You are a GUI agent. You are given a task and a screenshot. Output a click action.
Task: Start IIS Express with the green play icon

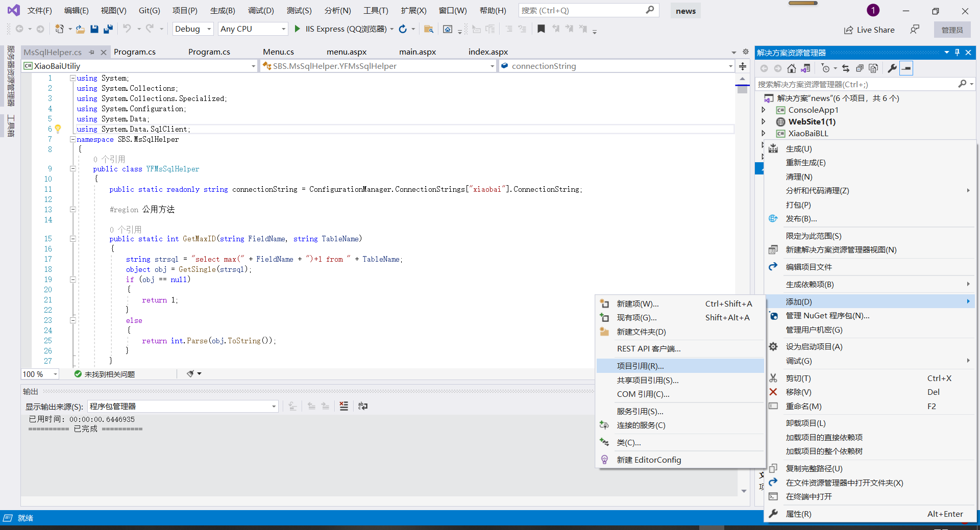tap(298, 29)
